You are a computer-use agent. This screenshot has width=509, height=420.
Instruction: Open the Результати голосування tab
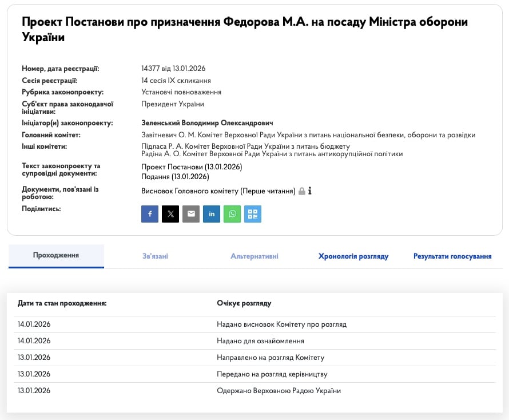pyautogui.click(x=452, y=256)
